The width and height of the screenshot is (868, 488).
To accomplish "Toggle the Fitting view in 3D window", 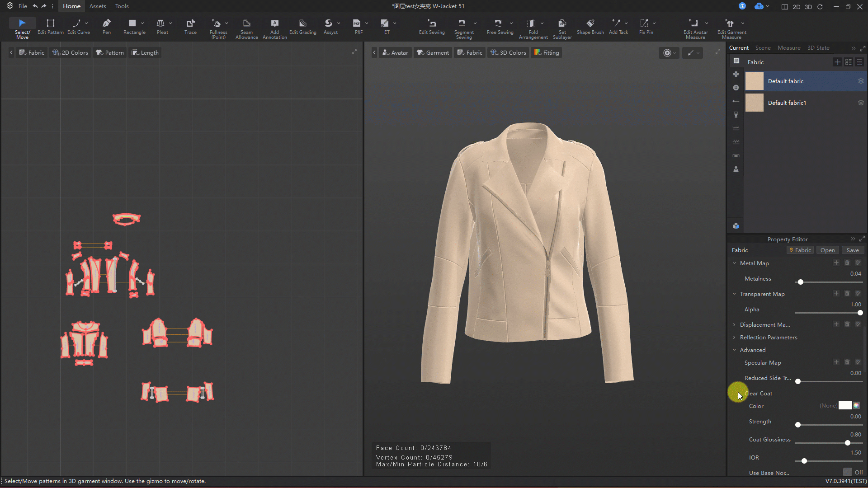I will 547,52.
